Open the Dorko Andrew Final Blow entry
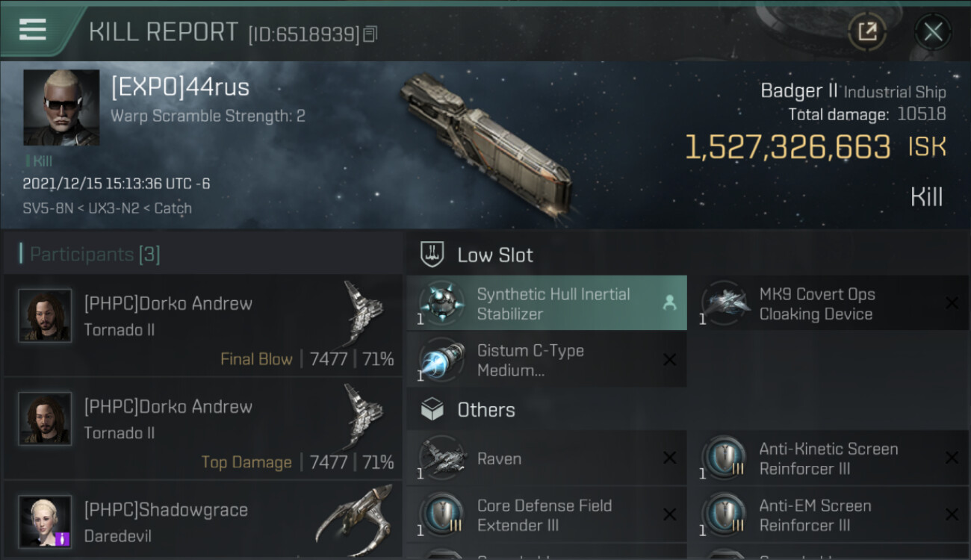Viewport: 971px width, 560px height. pos(203,325)
